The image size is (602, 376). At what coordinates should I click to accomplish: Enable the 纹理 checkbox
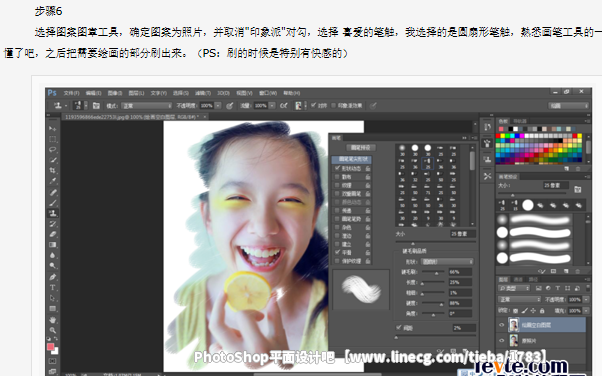pos(337,185)
